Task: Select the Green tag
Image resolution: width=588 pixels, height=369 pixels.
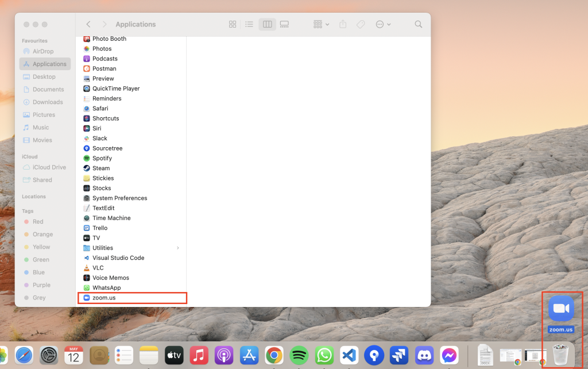Action: click(x=45, y=260)
